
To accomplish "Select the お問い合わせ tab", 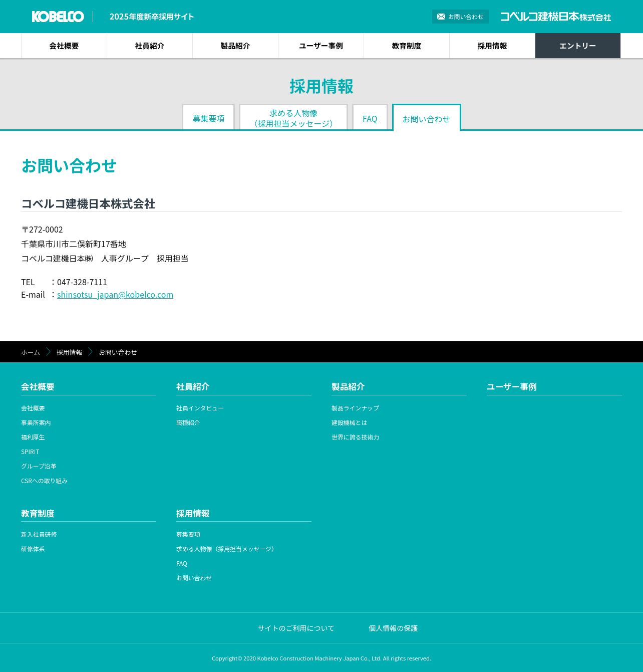I will click(x=427, y=118).
